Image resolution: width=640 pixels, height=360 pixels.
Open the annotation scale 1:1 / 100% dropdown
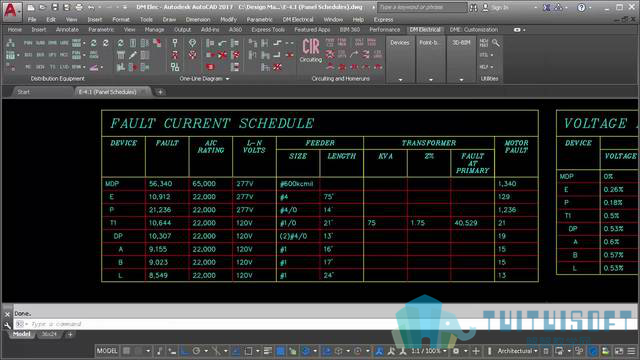click(x=429, y=351)
